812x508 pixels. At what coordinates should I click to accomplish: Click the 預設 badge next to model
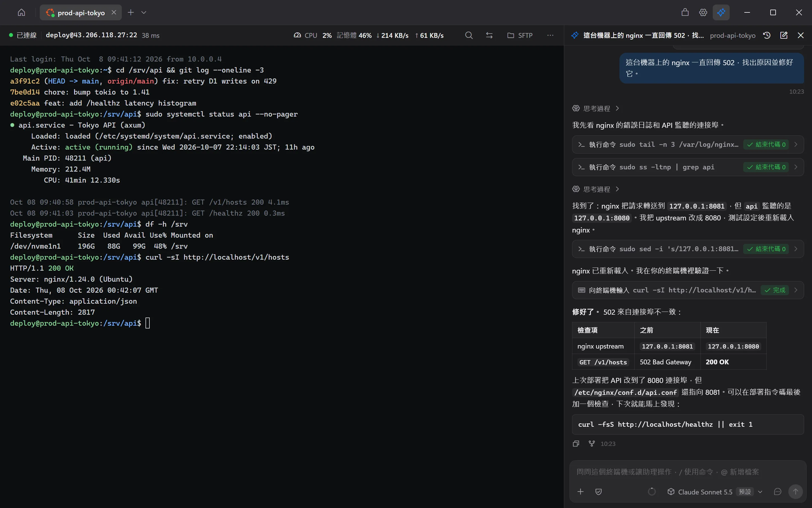pos(745,492)
